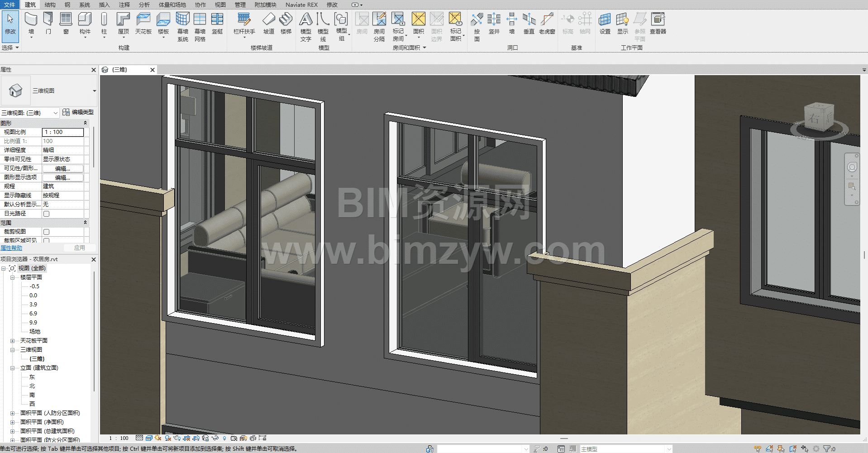Select the 竖梃 (Mullion) tool

(x=217, y=24)
